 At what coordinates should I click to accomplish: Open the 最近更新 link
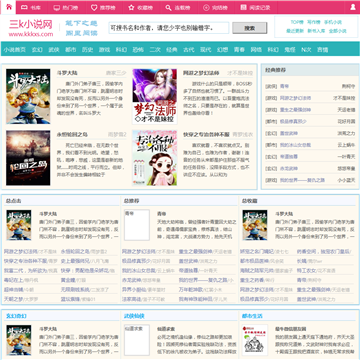point(294,31)
